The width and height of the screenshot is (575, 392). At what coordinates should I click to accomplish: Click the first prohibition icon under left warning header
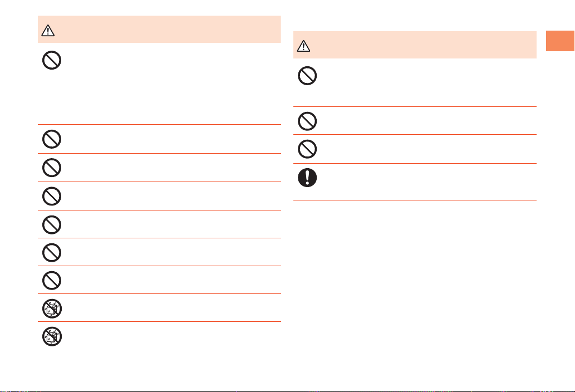coord(52,60)
